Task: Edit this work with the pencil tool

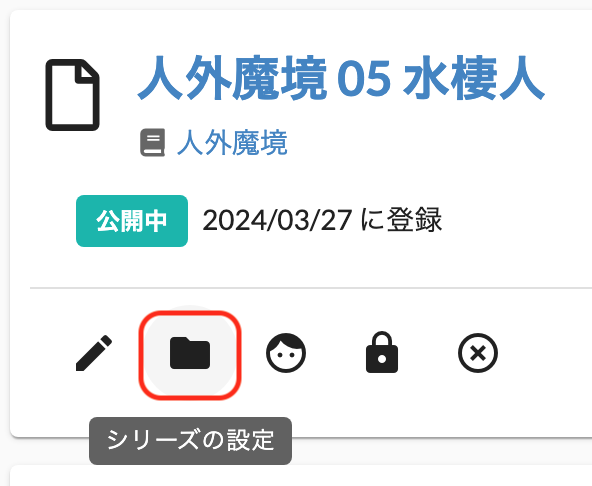Action: pyautogui.click(x=94, y=353)
